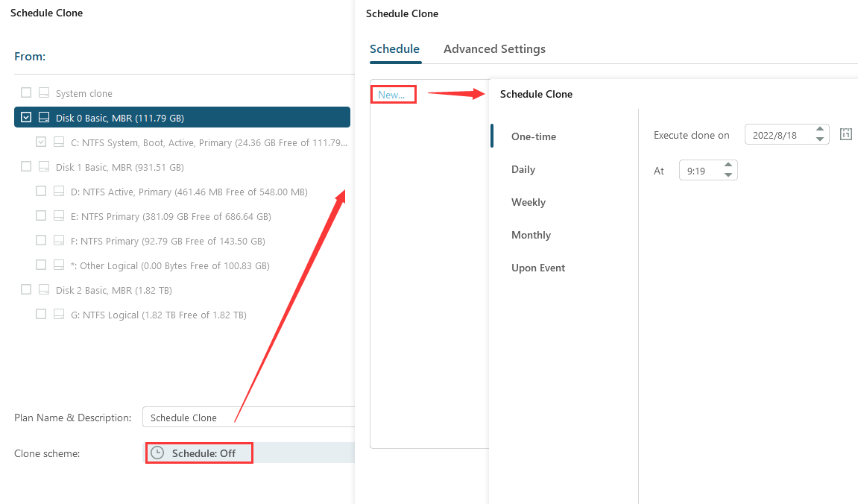Image resolution: width=858 pixels, height=504 pixels.
Task: Select the Upon Event schedule option
Action: point(538,268)
